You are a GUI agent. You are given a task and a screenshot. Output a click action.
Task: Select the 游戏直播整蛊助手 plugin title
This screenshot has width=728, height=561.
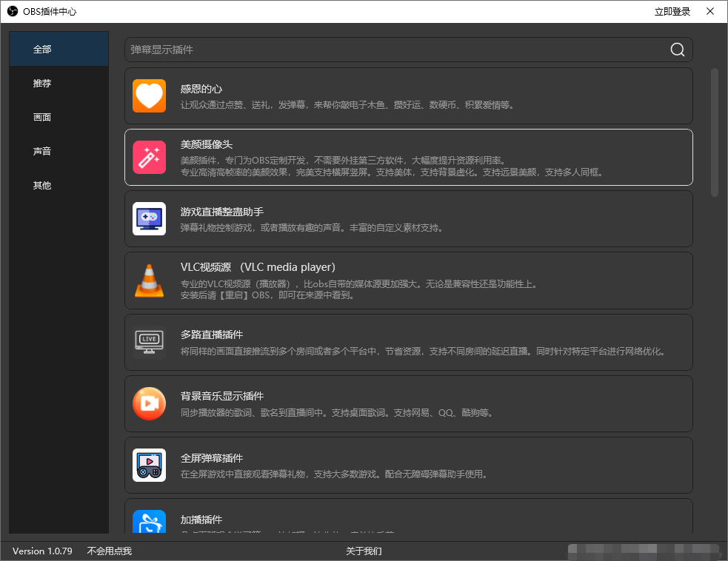(222, 212)
